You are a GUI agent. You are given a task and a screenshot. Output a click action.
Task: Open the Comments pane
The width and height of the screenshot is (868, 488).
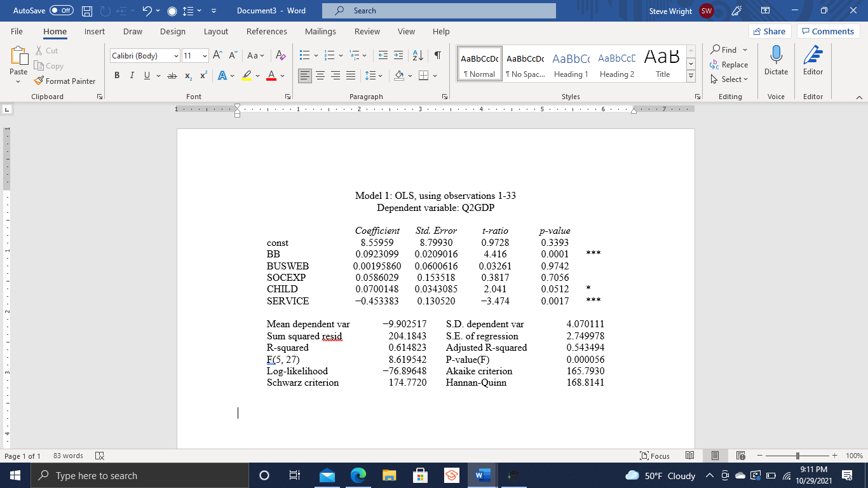pos(828,31)
